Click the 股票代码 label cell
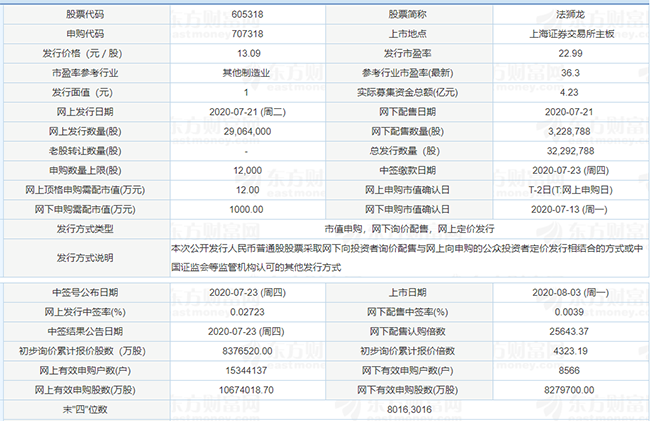Screen dimensions: 650x421 point(85,14)
